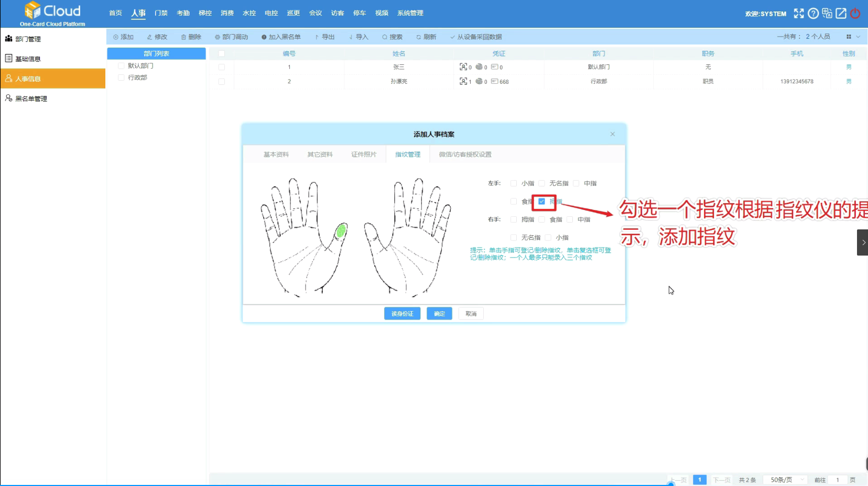
Task: Click the 导入 import toolbar button
Action: click(x=359, y=37)
